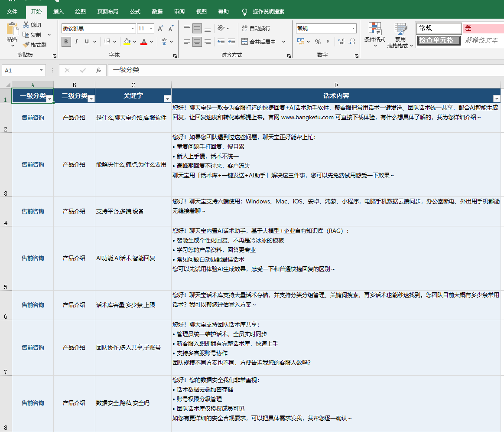Expand the Merge & Center options arrow
Screen dimensions: 504x432
click(x=283, y=42)
